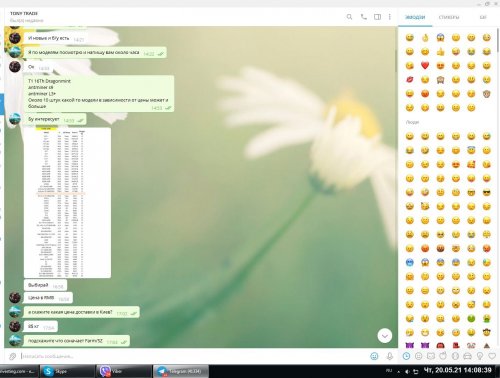Viewport: 500px width, 378px height.
Task: Attach a file with the paperclip icon
Action: click(13, 356)
